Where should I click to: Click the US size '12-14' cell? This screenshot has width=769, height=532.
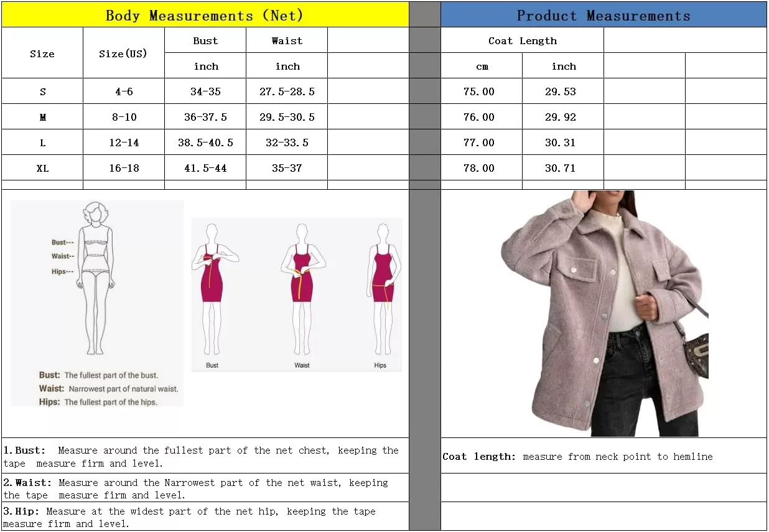click(x=124, y=142)
